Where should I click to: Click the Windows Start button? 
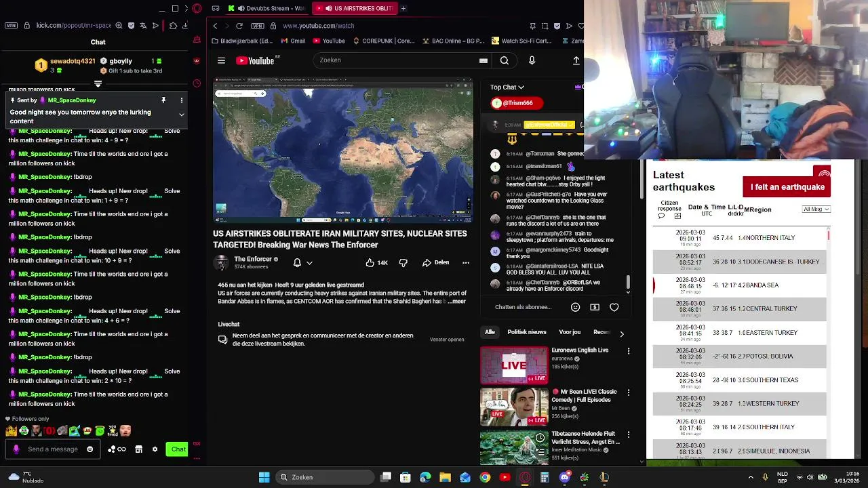pos(264,477)
